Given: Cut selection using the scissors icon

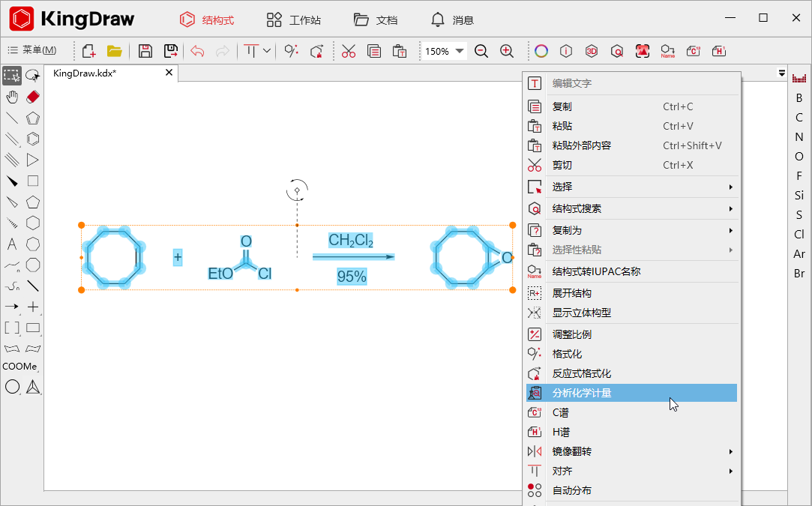Looking at the screenshot, I should click(348, 51).
